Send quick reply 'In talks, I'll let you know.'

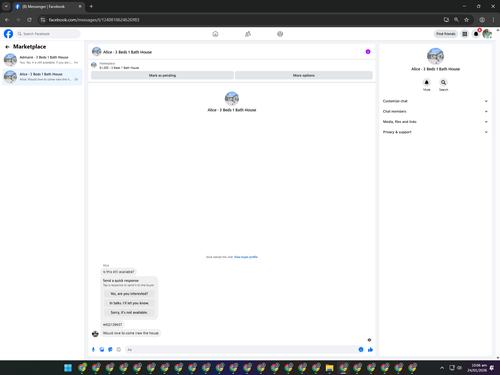(x=129, y=303)
